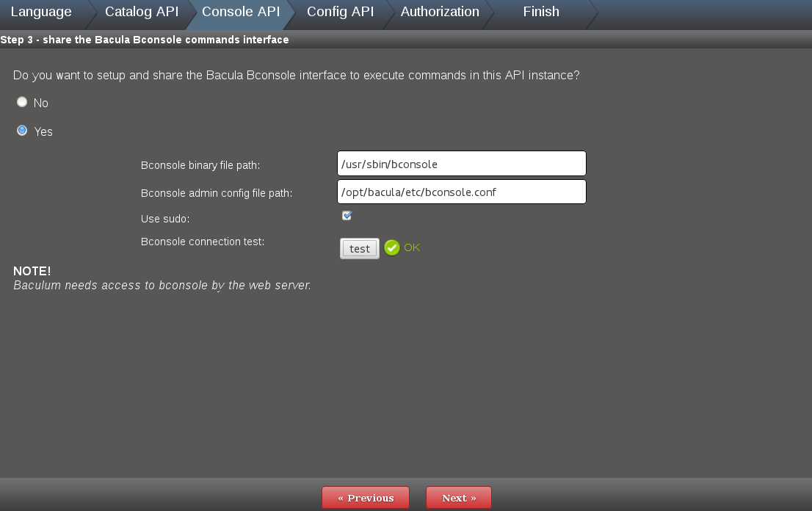Open the Catalog API step tab

coord(142,12)
